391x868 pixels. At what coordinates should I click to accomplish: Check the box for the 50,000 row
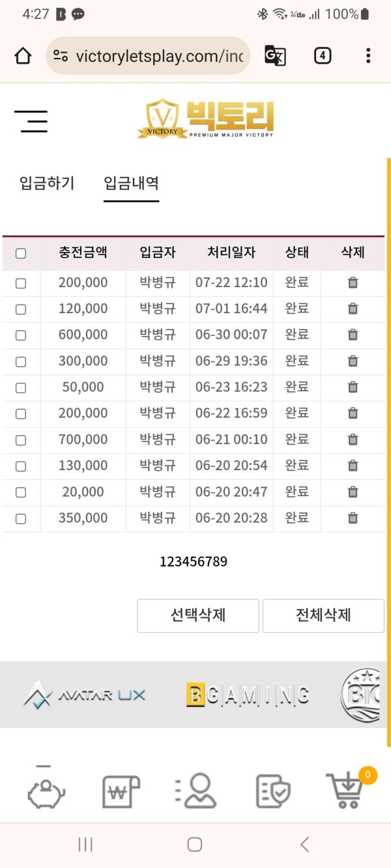click(x=21, y=388)
